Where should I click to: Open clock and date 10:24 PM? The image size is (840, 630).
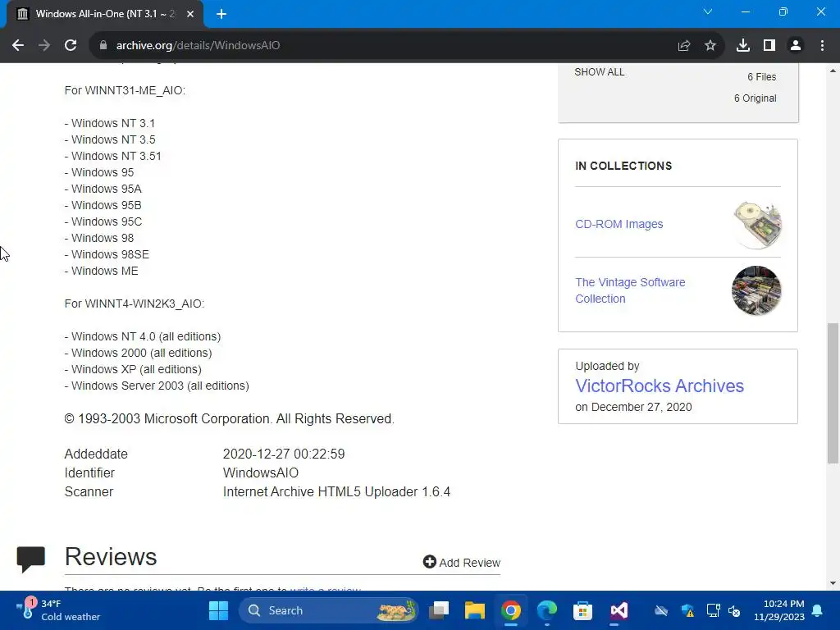[x=779, y=610]
